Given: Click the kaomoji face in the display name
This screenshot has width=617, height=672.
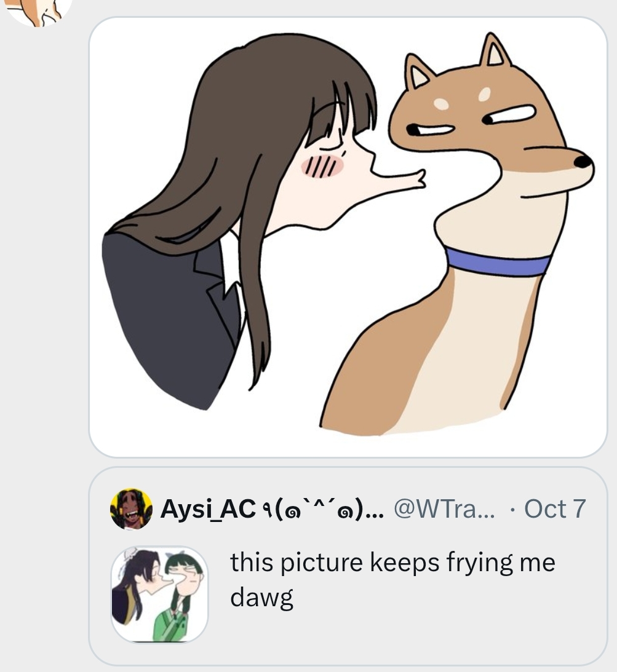Looking at the screenshot, I should tap(314, 508).
